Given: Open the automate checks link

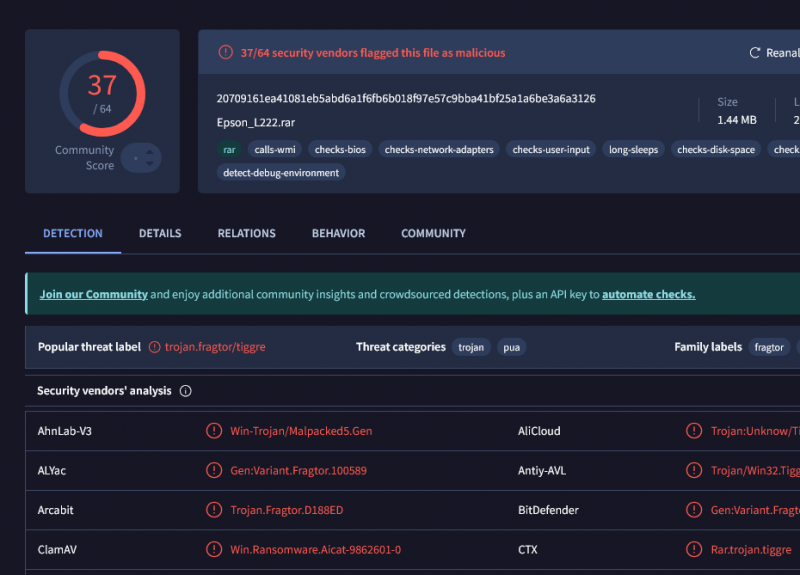Looking at the screenshot, I should tap(648, 294).
